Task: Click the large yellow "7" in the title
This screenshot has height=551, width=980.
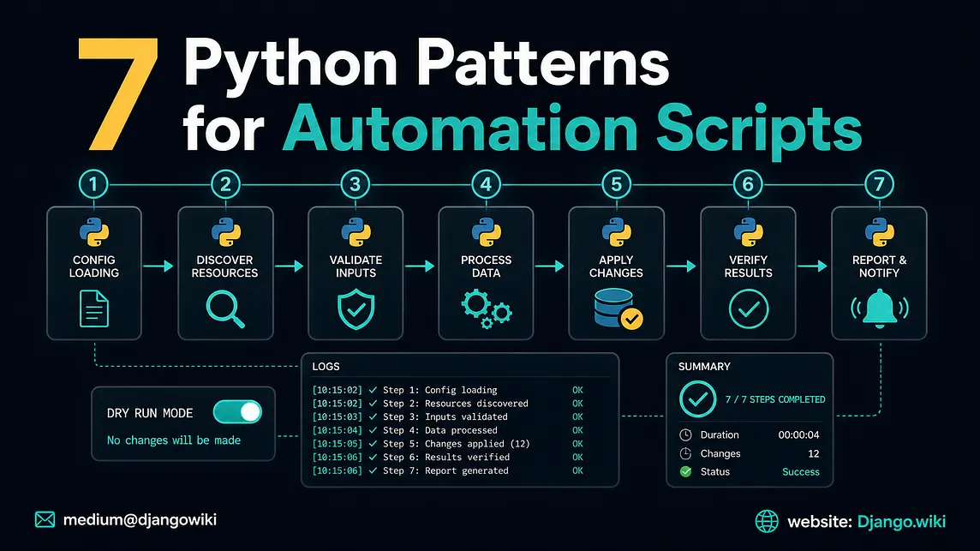Action: tap(119, 93)
